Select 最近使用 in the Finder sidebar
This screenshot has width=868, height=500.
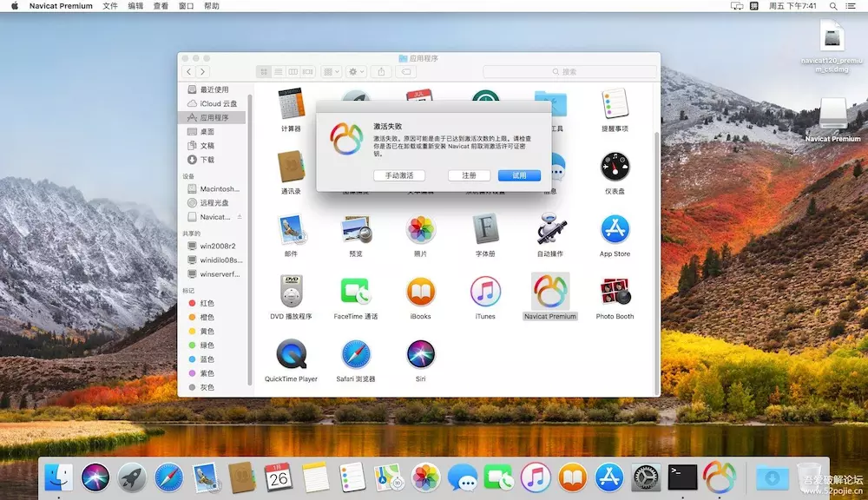click(x=214, y=89)
